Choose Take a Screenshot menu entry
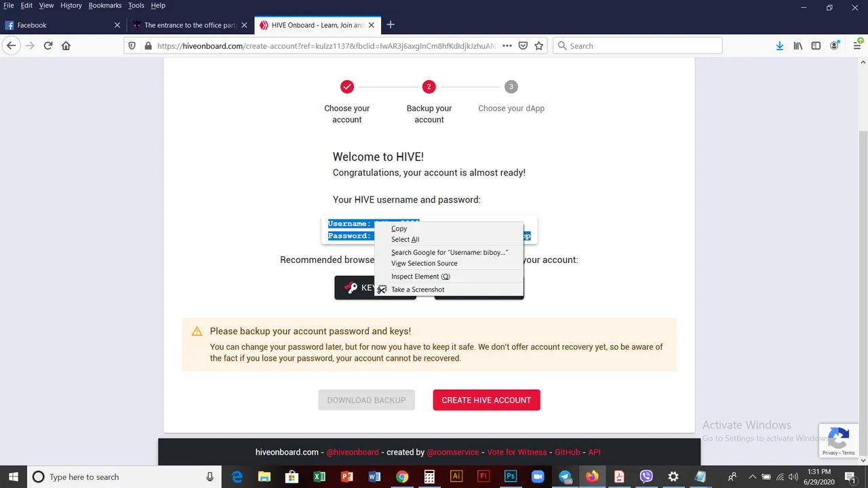The width and height of the screenshot is (868, 488). click(x=450, y=289)
